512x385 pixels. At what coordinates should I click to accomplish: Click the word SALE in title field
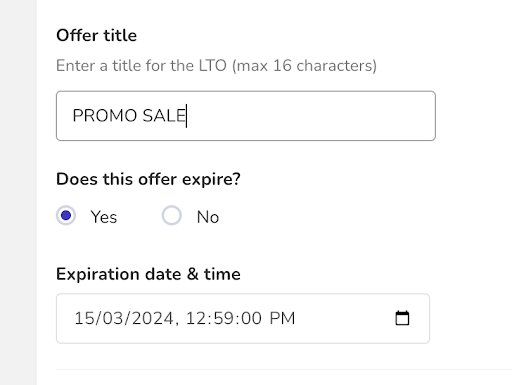click(164, 116)
